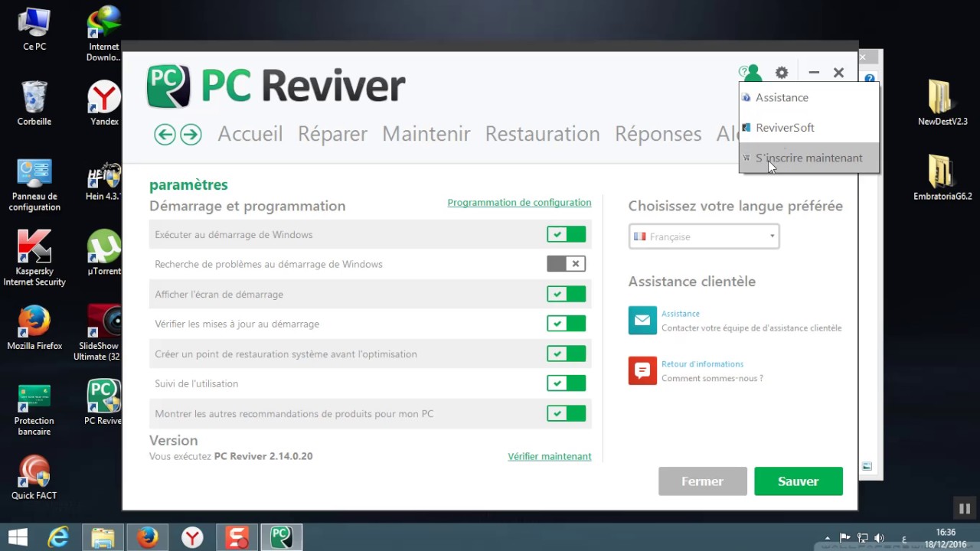Open Ce PC desktop icon
Viewport: 980px width, 551px height.
34,29
